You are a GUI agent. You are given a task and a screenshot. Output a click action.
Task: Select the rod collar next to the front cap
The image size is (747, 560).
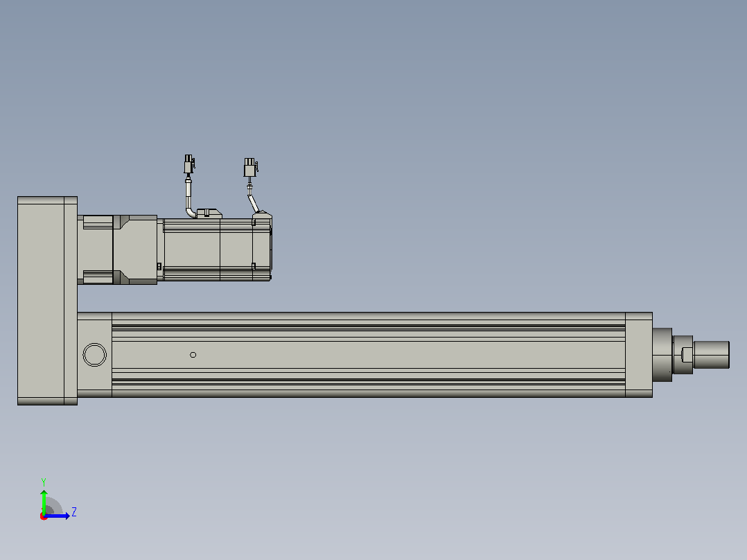click(662, 355)
